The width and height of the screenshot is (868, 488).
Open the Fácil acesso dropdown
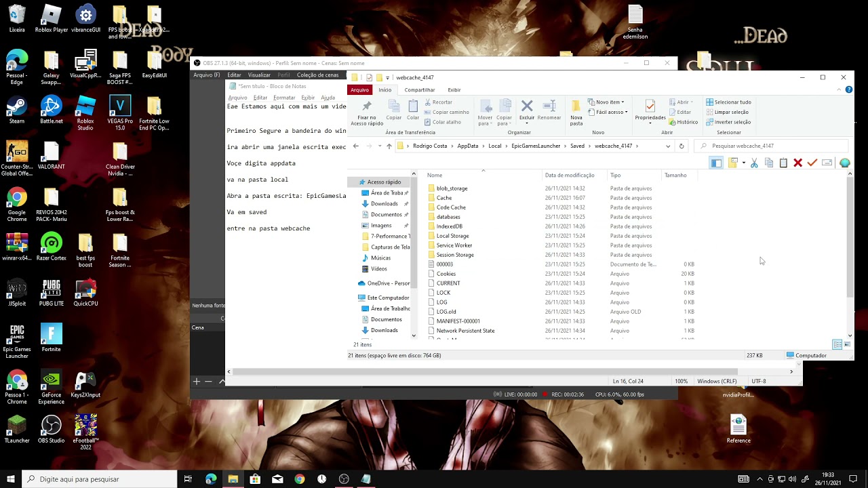pyautogui.click(x=608, y=113)
